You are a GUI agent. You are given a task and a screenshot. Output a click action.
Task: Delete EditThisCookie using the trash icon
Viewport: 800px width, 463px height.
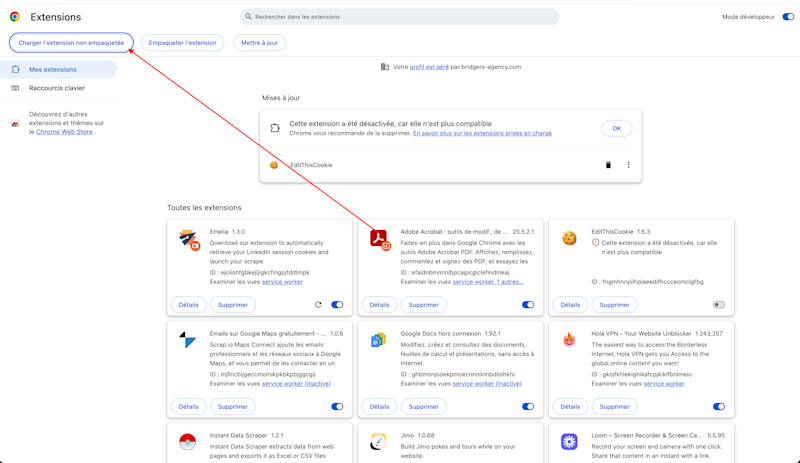coord(608,165)
